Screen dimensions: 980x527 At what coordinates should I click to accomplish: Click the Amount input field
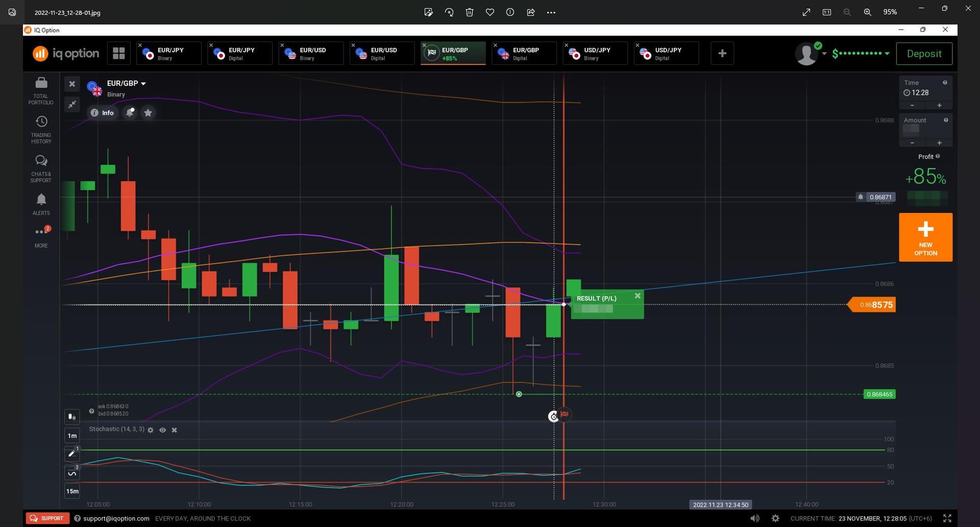click(x=925, y=130)
